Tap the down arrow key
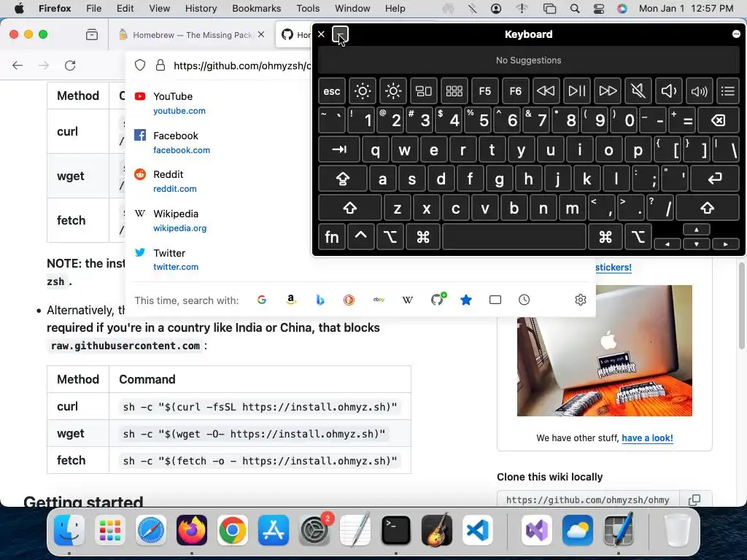The height and width of the screenshot is (560, 747). [x=697, y=244]
